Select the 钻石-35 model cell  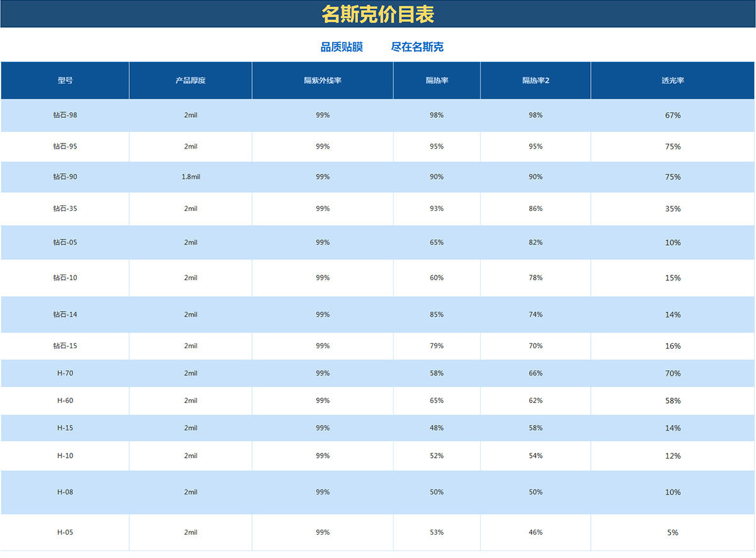pyautogui.click(x=65, y=208)
